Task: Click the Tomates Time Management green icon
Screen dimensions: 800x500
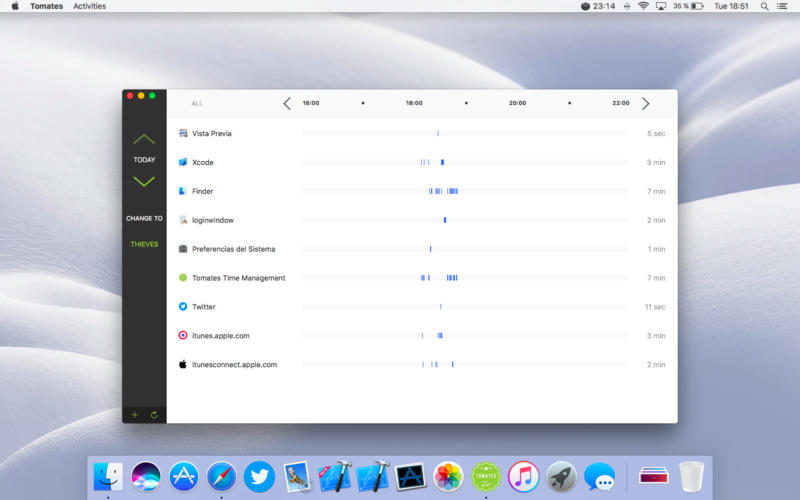Action: pyautogui.click(x=183, y=278)
